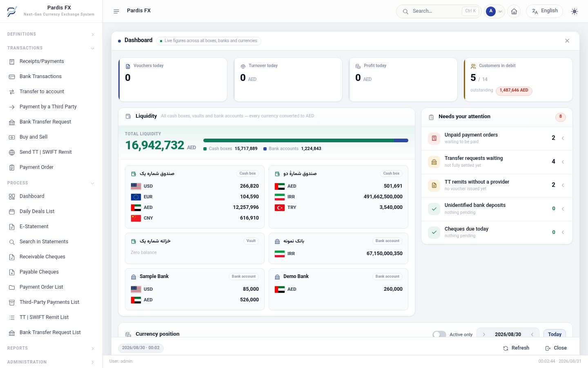Click the Profit today coins icon
Image resolution: width=588 pixels, height=368 pixels.
pos(358,66)
